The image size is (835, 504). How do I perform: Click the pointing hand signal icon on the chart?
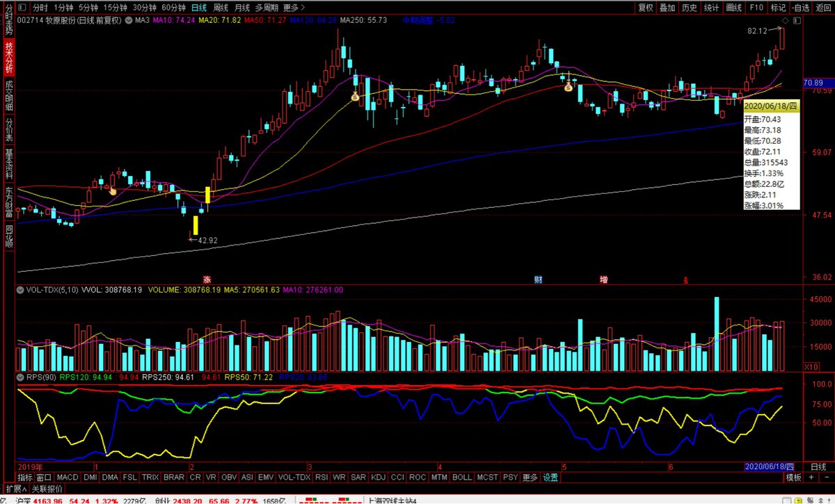pyautogui.click(x=113, y=189)
